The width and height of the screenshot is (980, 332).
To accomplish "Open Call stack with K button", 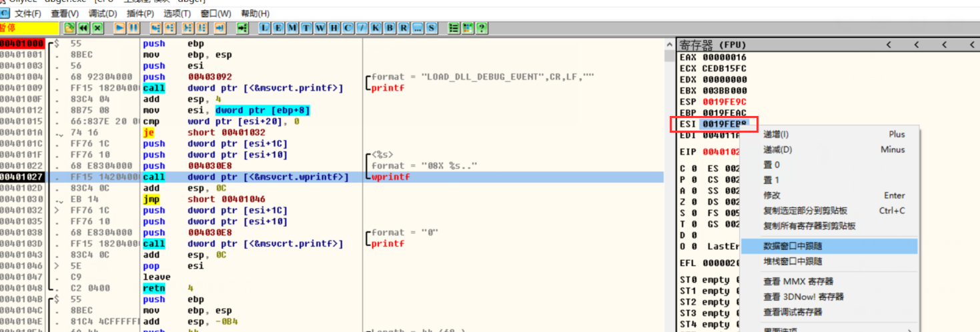I will pos(376,28).
